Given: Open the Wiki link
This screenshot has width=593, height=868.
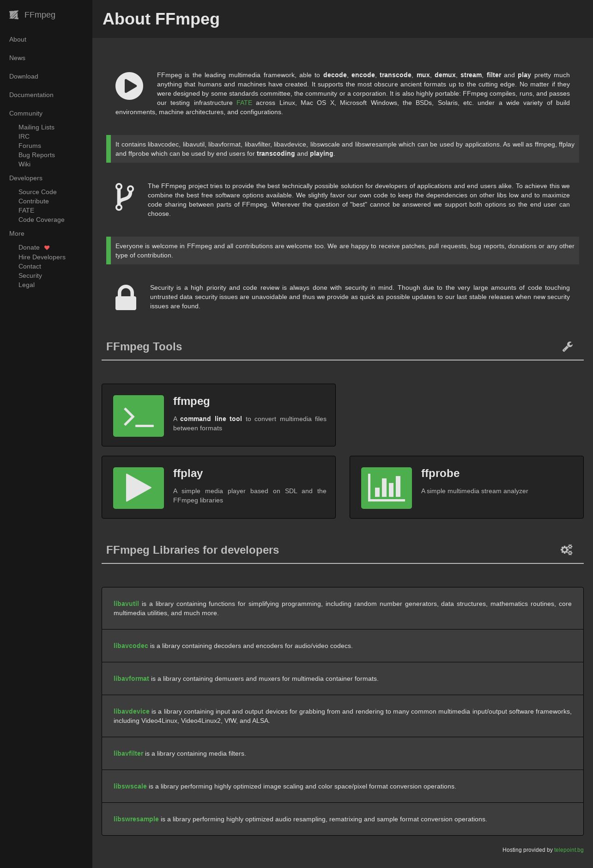Looking at the screenshot, I should 24,164.
